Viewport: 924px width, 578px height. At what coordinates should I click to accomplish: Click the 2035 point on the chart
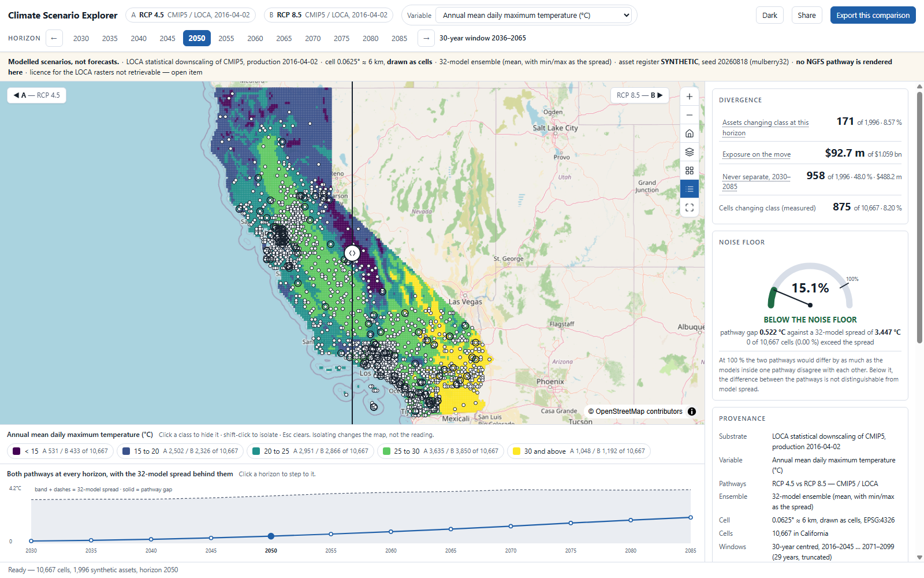(91, 540)
